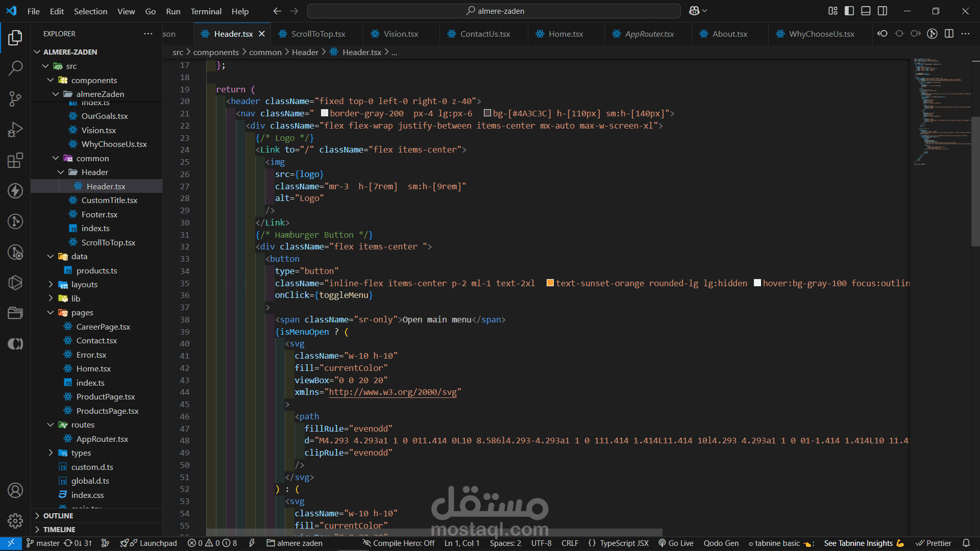Click Go Live in the status bar
Image resolution: width=980 pixels, height=551 pixels.
[x=676, y=543]
